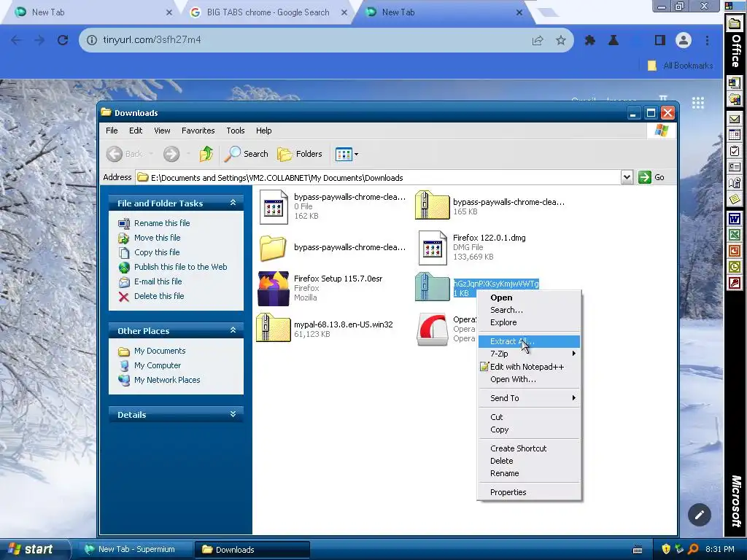Click the Up folder toolbar icon

[x=206, y=154]
